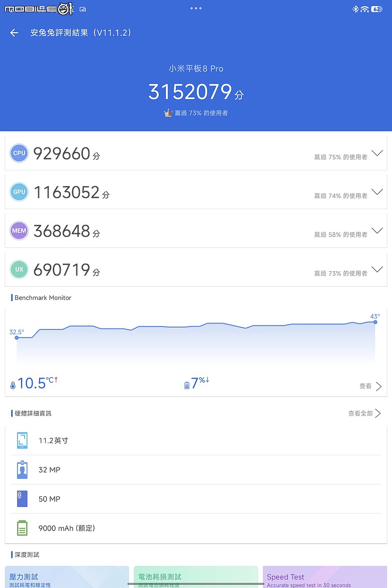Viewport: 392px width, 588px height.
Task: Tap the 贏過 58% 的使用者 text
Action: pos(341,234)
